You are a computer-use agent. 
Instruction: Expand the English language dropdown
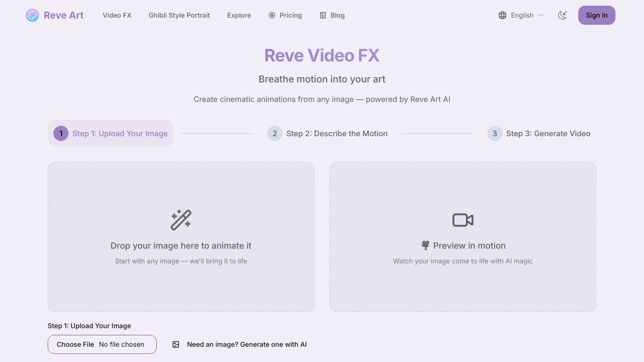(521, 15)
